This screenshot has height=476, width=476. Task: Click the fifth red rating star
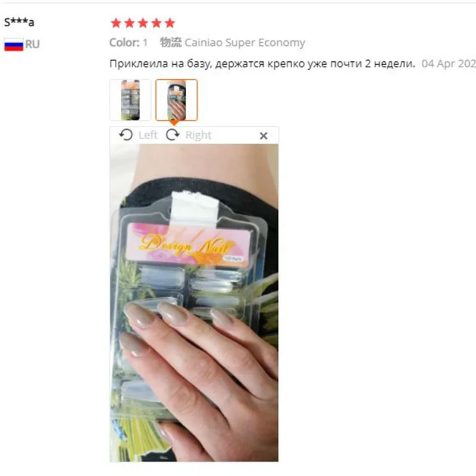170,23
